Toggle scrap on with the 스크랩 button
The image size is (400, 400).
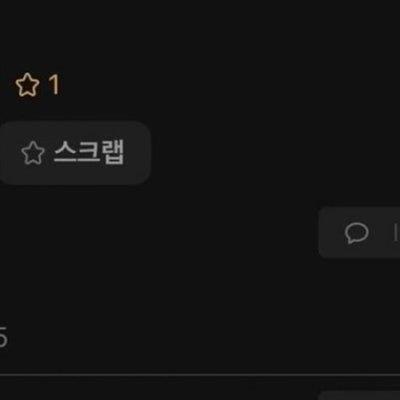[74, 153]
